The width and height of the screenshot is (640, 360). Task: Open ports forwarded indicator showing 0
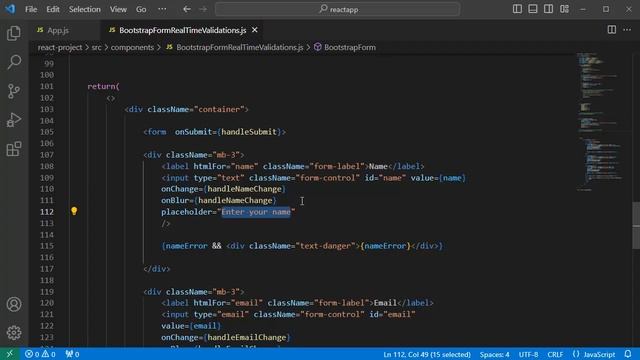[72, 354]
